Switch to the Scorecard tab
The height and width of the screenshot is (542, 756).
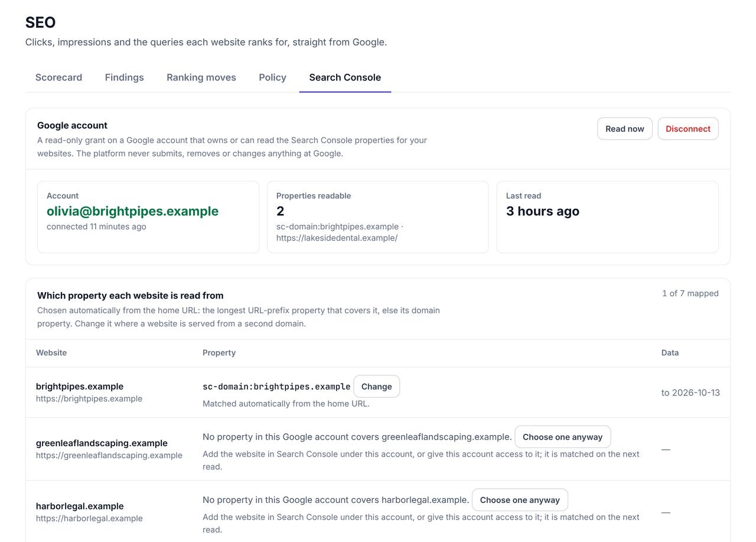pyautogui.click(x=58, y=77)
